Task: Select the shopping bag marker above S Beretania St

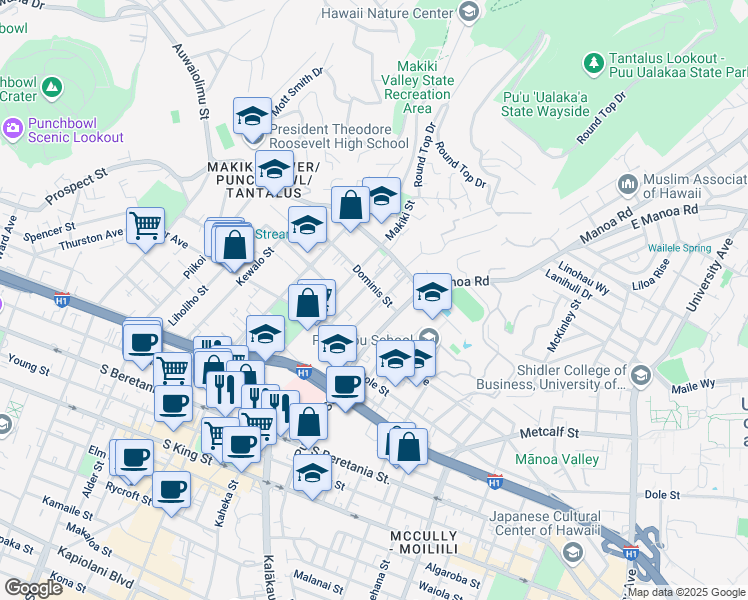Action: pyautogui.click(x=309, y=422)
